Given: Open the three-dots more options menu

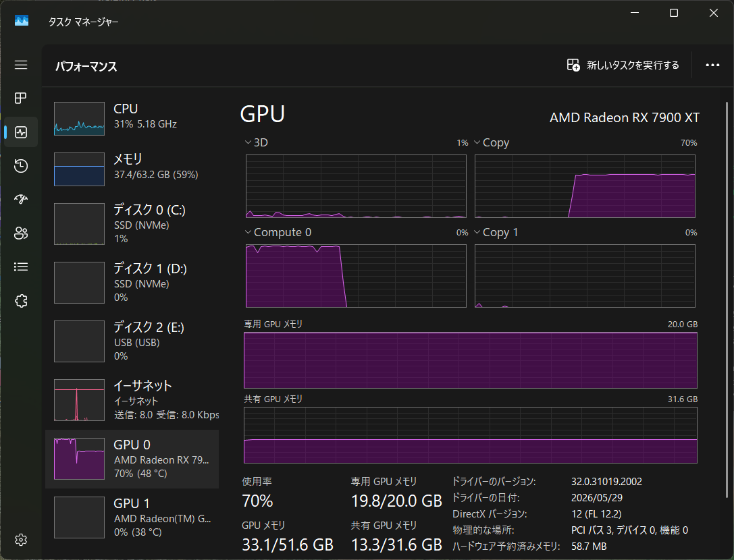Looking at the screenshot, I should (712, 65).
